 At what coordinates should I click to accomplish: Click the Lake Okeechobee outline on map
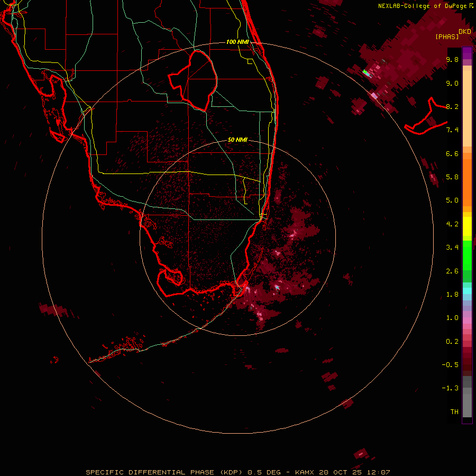click(x=193, y=80)
